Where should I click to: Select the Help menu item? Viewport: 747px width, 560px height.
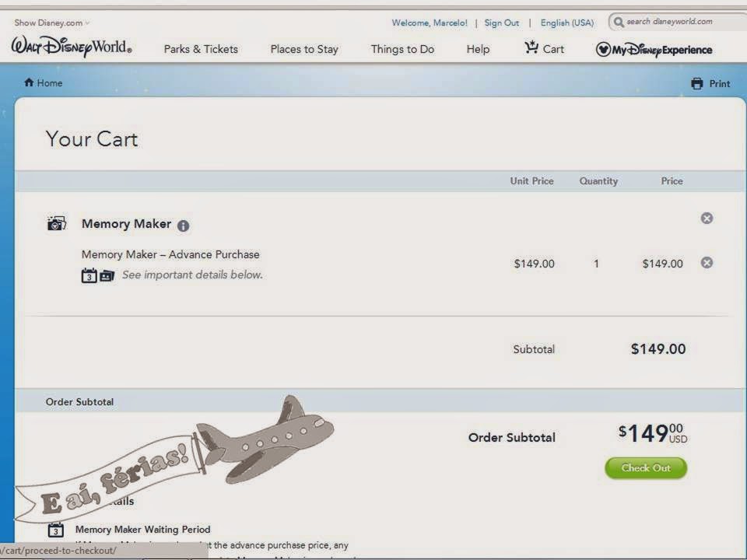click(x=477, y=49)
